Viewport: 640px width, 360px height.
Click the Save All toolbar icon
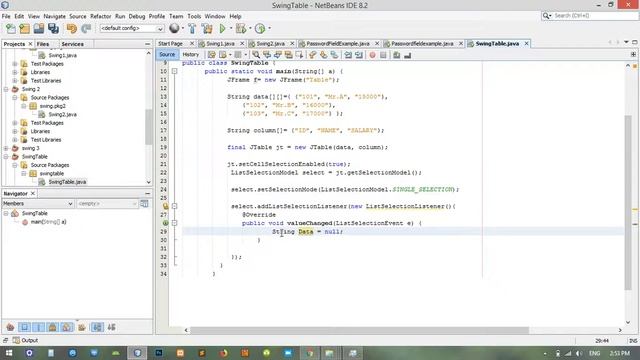(x=53, y=28)
